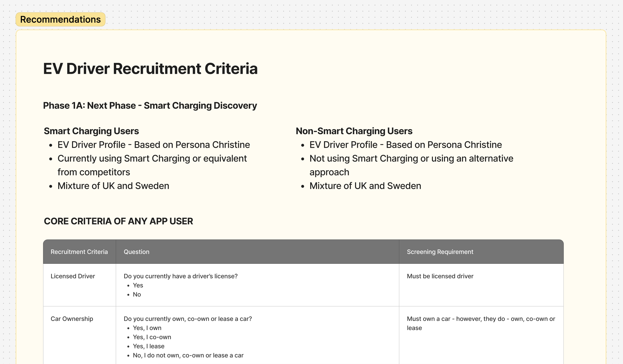This screenshot has height=364, width=623.
Task: Click the 'Currently using Smart Charging' bullet
Action: [x=152, y=165]
